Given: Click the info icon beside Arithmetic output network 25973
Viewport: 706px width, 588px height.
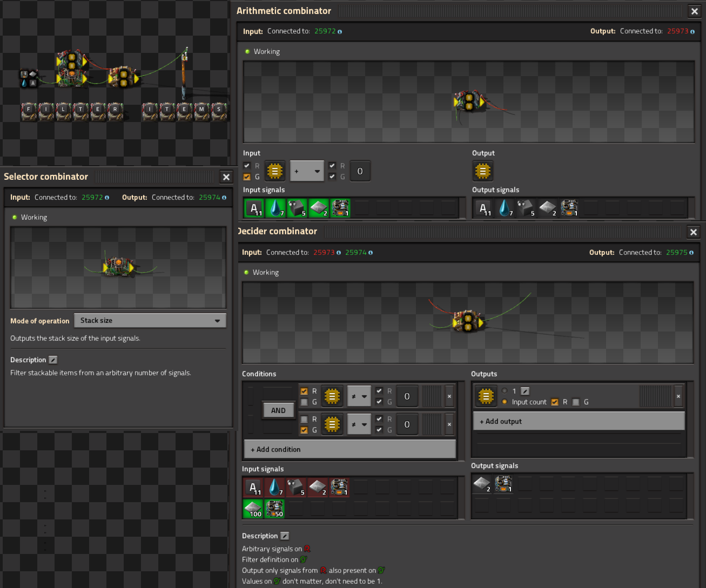Looking at the screenshot, I should (692, 32).
